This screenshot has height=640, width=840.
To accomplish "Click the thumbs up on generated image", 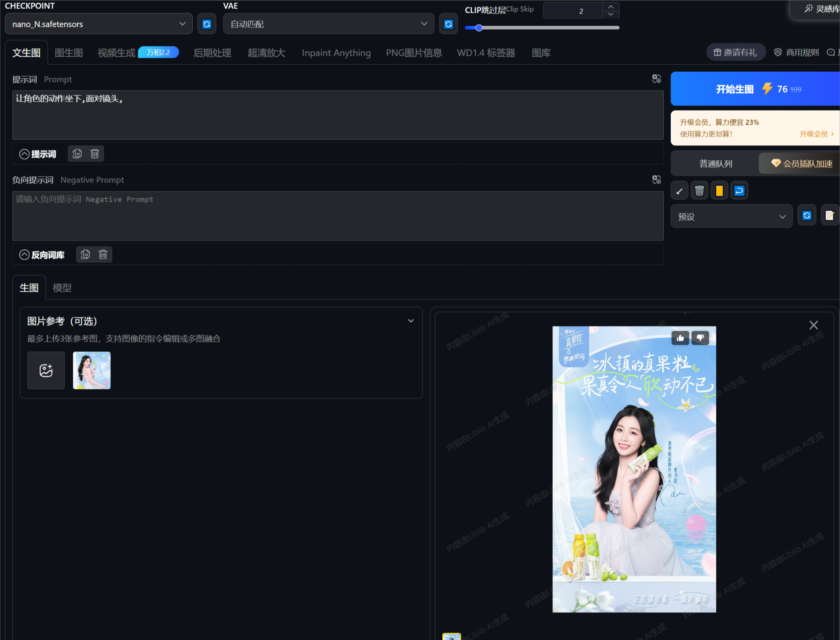I will pos(680,338).
